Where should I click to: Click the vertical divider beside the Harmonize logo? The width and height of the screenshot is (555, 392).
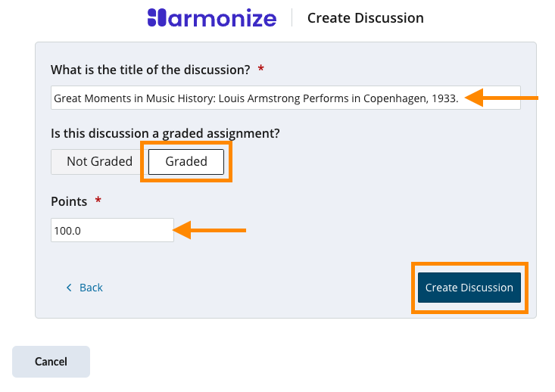click(x=292, y=18)
